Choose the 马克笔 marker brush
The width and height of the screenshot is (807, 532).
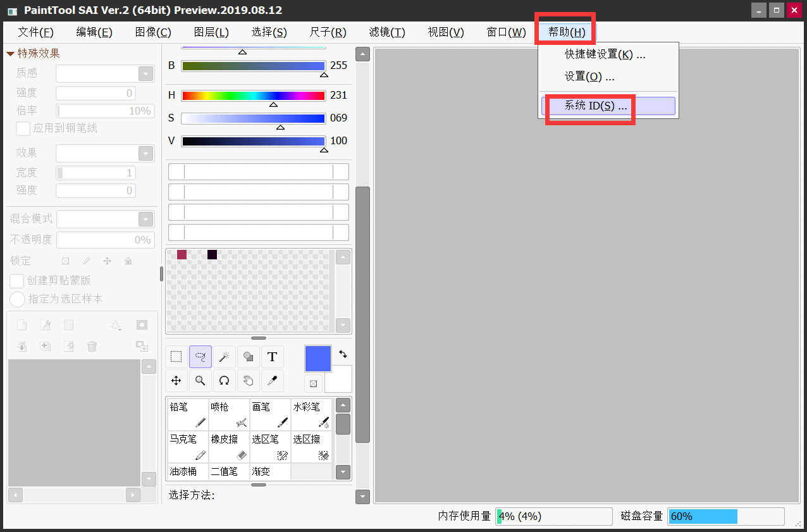(188, 447)
